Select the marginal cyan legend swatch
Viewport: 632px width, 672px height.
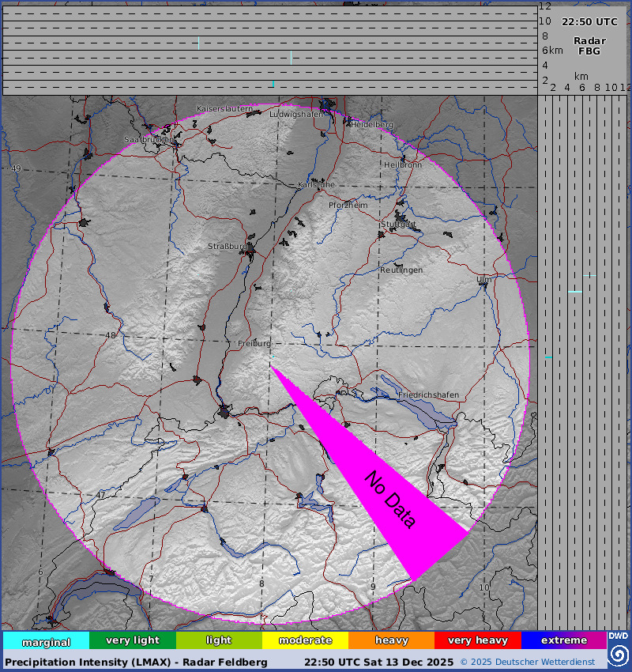[x=46, y=641]
